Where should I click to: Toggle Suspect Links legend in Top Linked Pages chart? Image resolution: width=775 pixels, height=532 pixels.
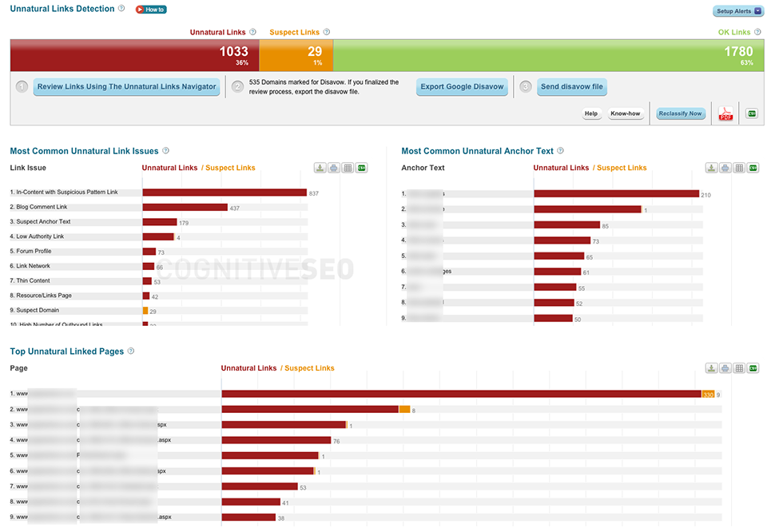tap(309, 368)
